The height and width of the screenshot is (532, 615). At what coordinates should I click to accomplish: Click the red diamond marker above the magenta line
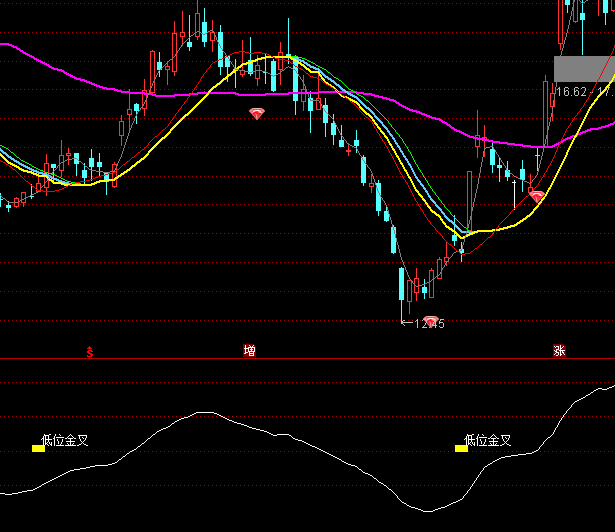click(x=257, y=114)
